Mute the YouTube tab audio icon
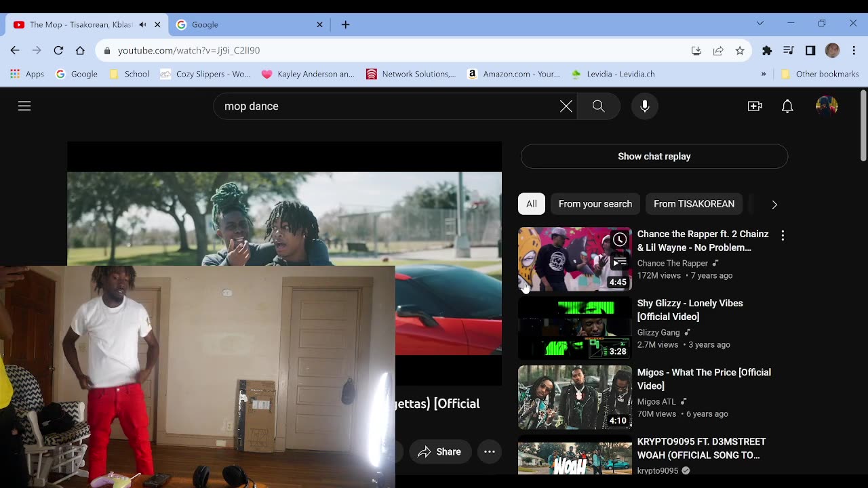This screenshot has width=868, height=488. [142, 24]
